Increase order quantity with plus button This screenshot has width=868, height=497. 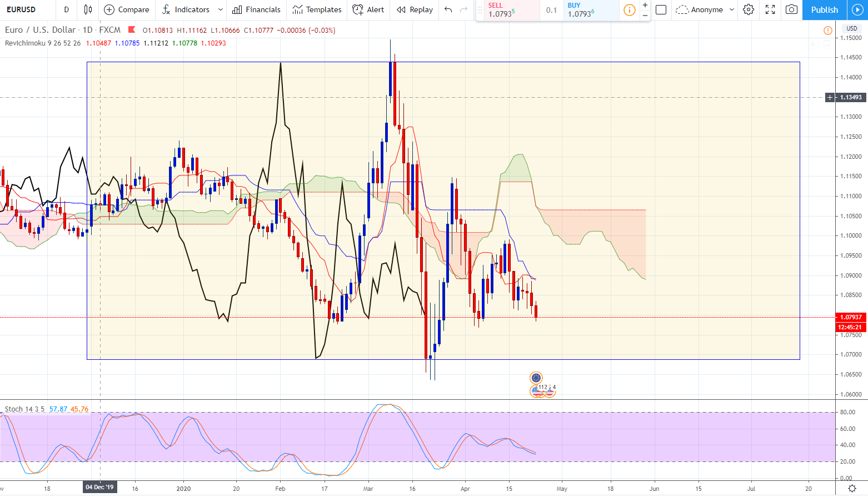645,5
